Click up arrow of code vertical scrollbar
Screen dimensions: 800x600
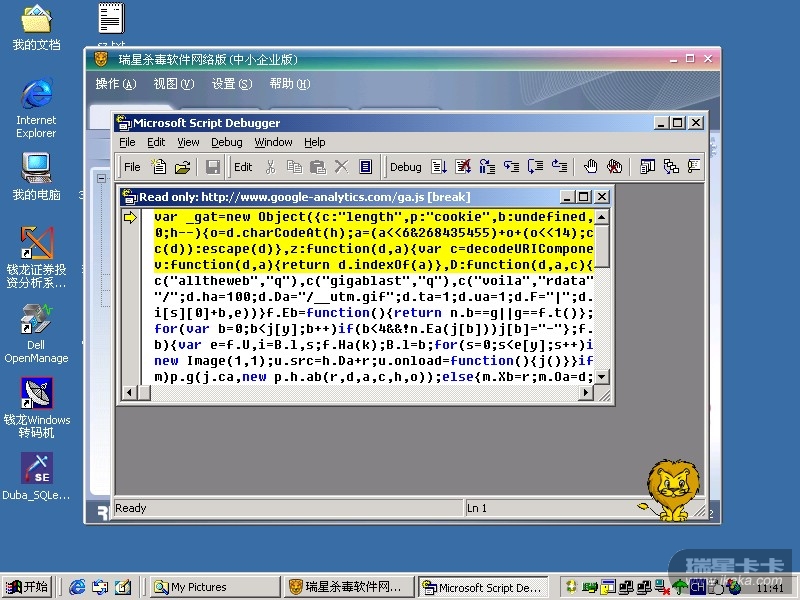coord(602,217)
